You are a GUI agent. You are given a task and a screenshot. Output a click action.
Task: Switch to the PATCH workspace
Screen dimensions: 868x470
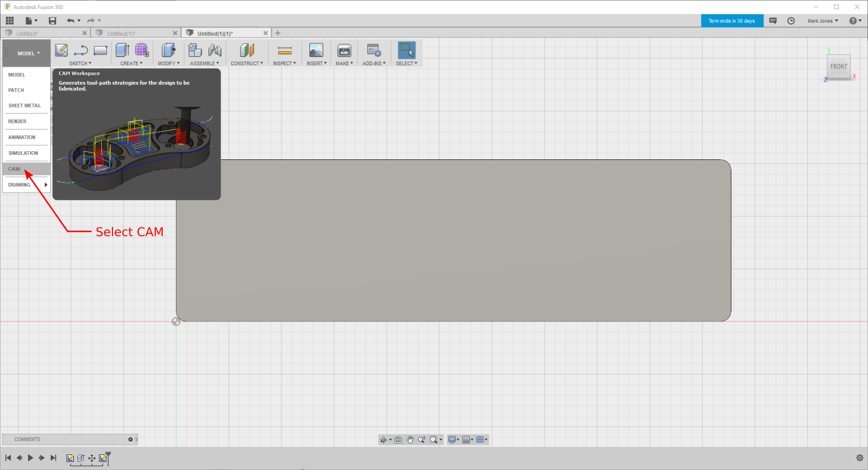[x=26, y=90]
